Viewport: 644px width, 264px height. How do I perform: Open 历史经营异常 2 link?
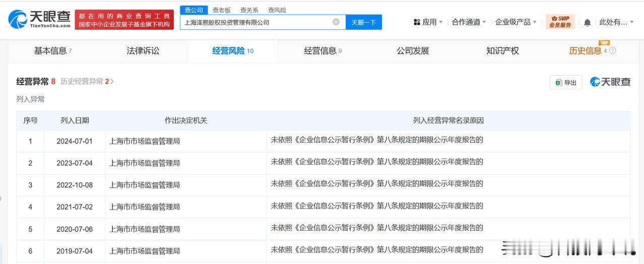pyautogui.click(x=87, y=81)
